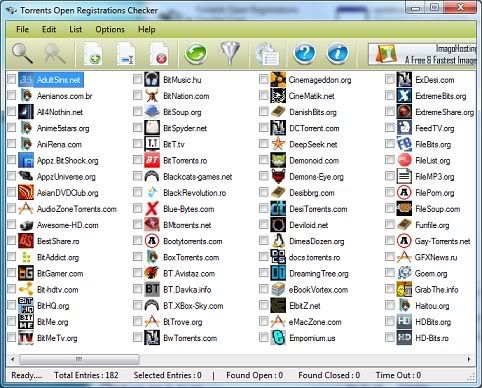Open the Options menu
The height and width of the screenshot is (388, 482).
click(110, 29)
